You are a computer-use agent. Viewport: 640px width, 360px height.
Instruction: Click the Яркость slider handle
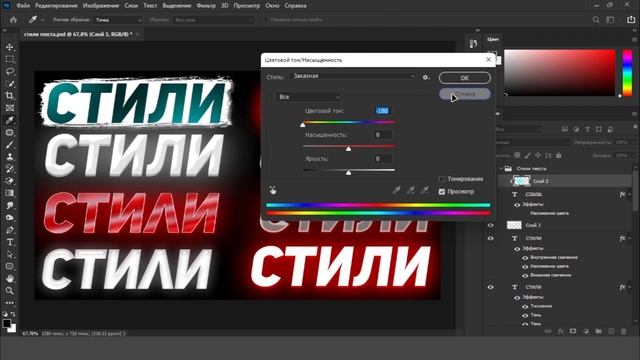coord(348,173)
